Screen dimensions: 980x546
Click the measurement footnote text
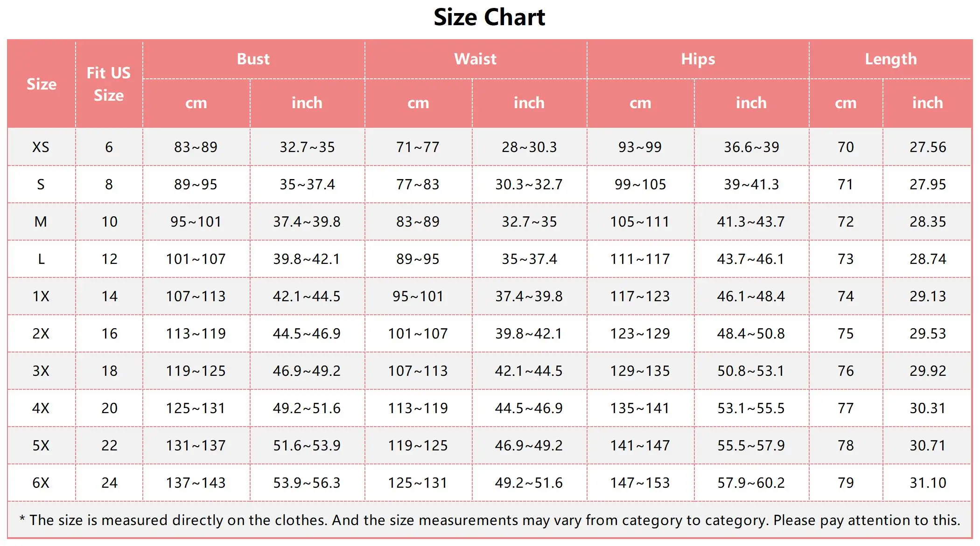point(490,520)
